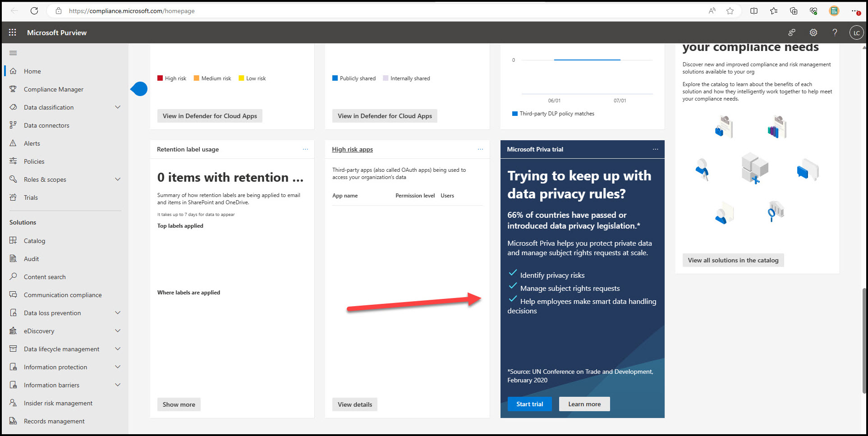The width and height of the screenshot is (868, 436).
Task: Open more options on Microsoft Priva trial card
Action: click(x=655, y=149)
